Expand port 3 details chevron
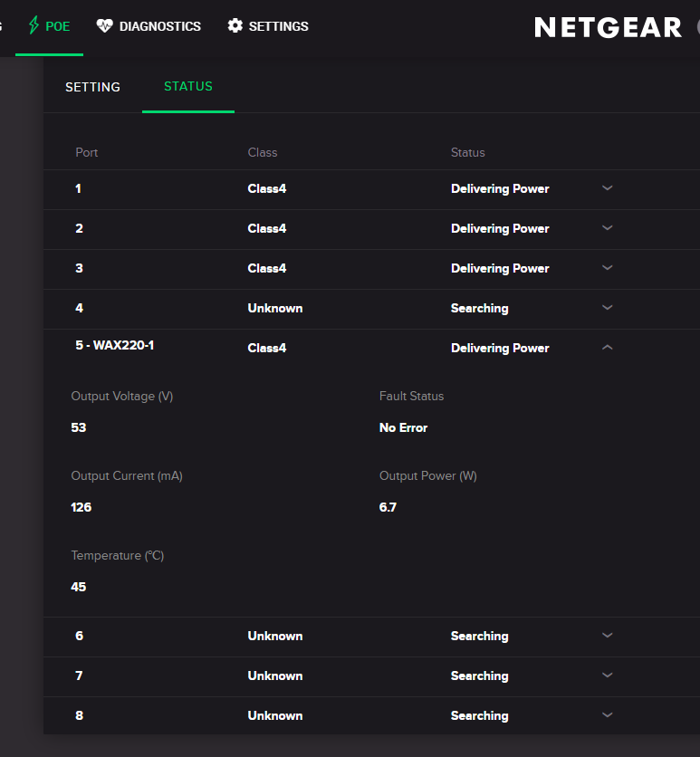 [608, 268]
